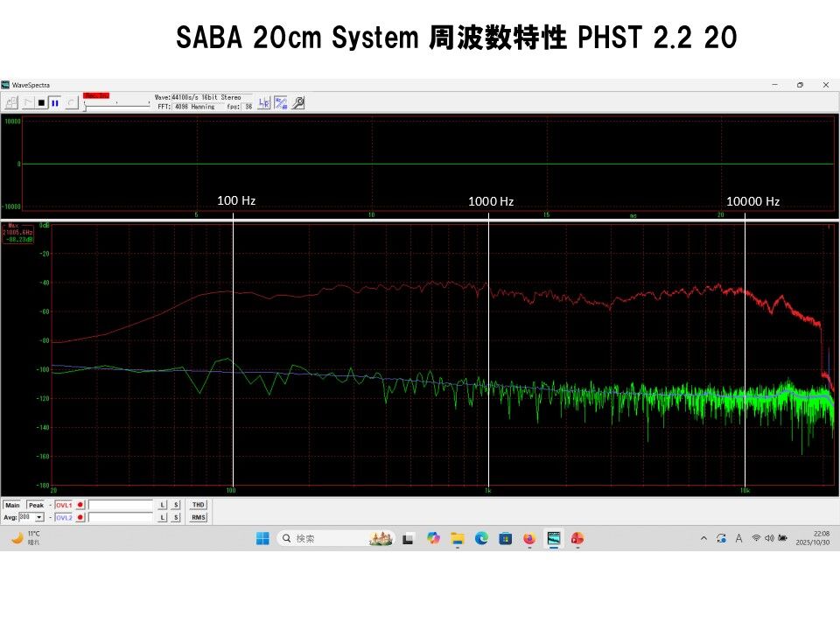
Task: Click the IME input mode A indicator
Action: click(x=738, y=538)
